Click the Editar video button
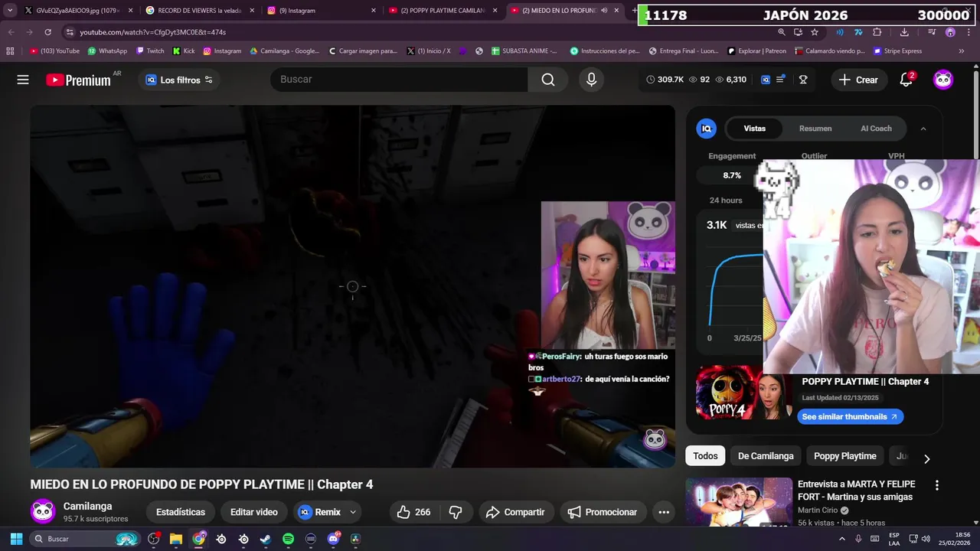The width and height of the screenshot is (980, 551). coord(254,512)
